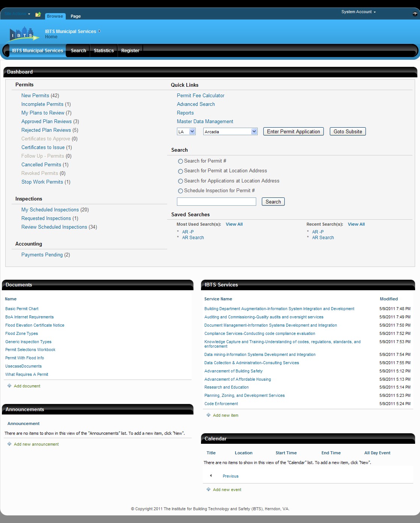Screen dimensions: 420x523
Task: Switch to the Page ribbon tab
Action: 76,16
